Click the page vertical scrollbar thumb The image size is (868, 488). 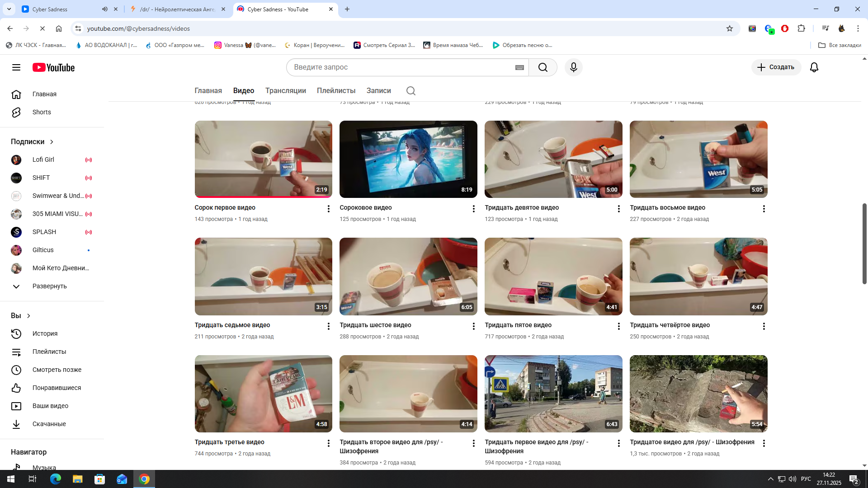[x=864, y=244]
